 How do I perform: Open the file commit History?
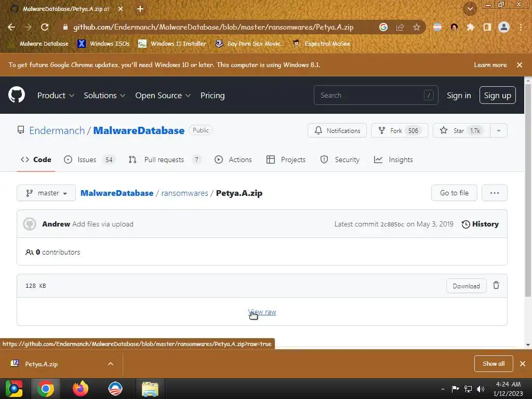(x=480, y=224)
